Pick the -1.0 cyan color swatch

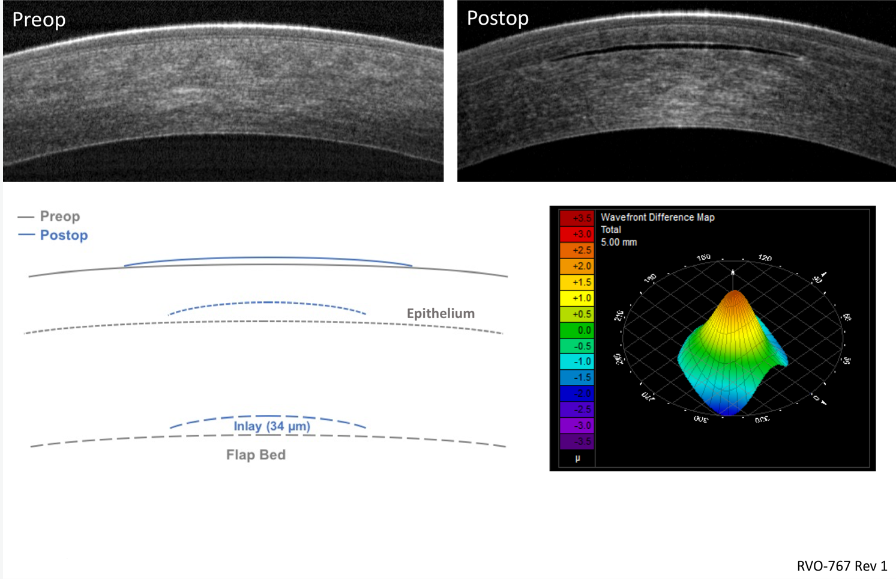577,361
